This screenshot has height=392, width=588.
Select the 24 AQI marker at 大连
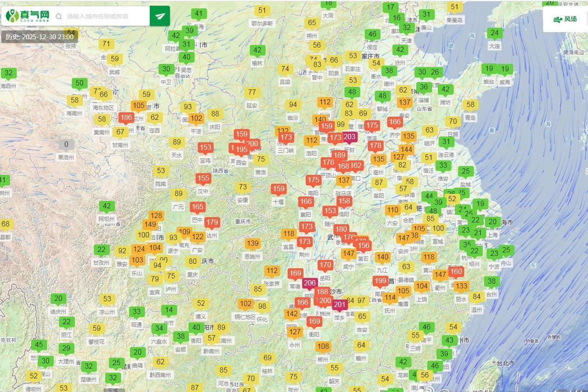(494, 33)
